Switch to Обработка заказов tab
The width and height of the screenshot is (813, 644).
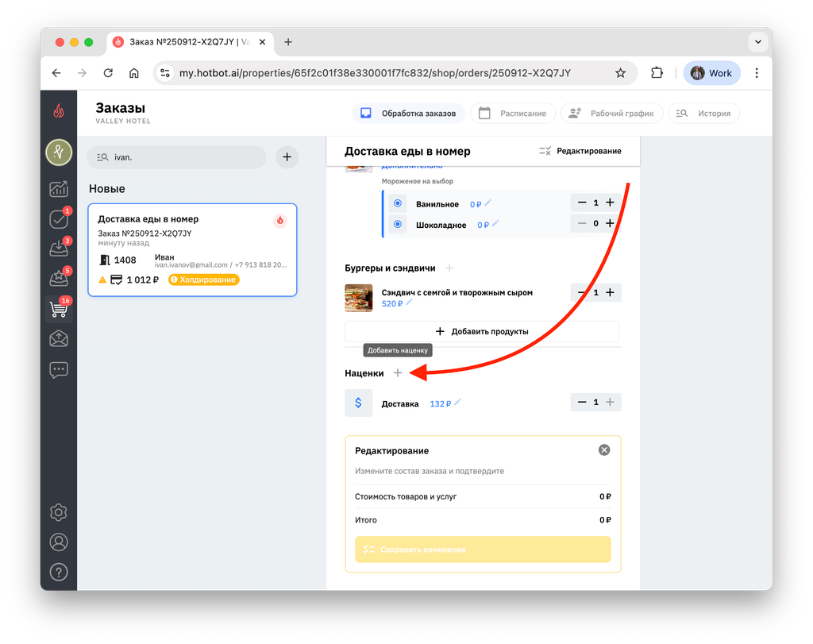[x=408, y=113]
